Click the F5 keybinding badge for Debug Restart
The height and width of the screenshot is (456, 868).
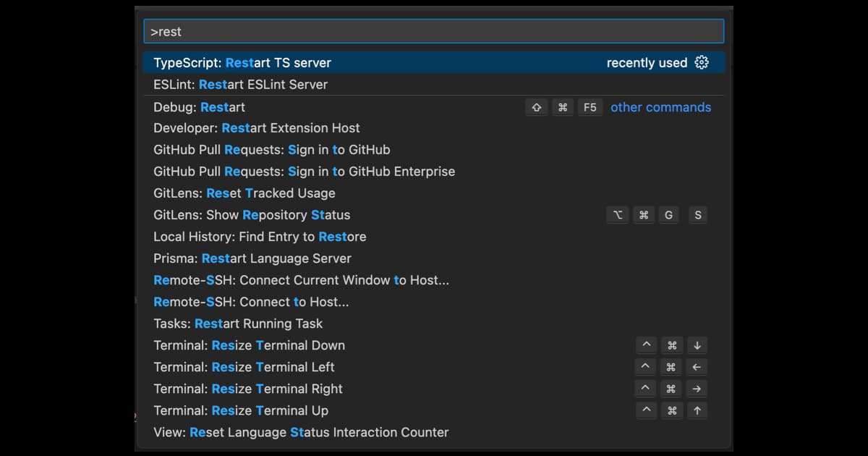click(x=590, y=107)
